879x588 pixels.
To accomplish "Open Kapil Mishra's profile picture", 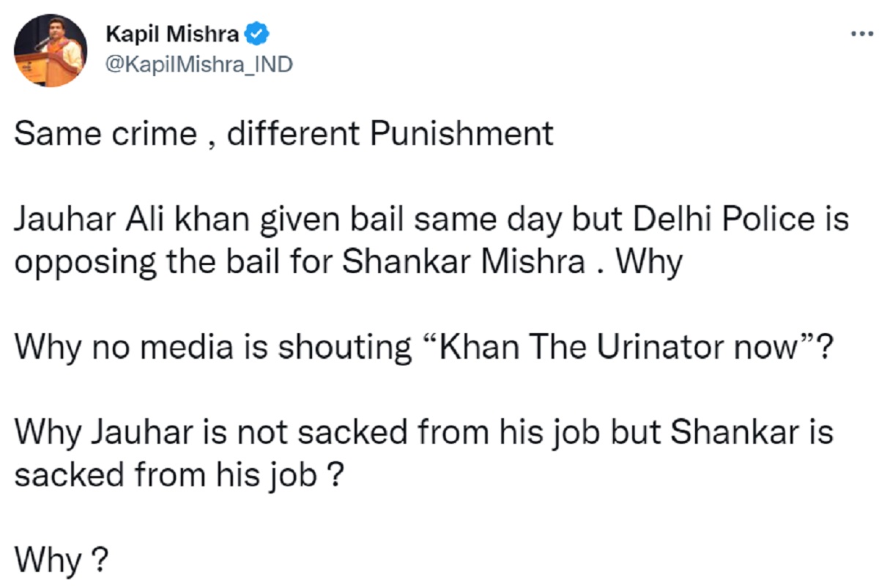I will [51, 51].
